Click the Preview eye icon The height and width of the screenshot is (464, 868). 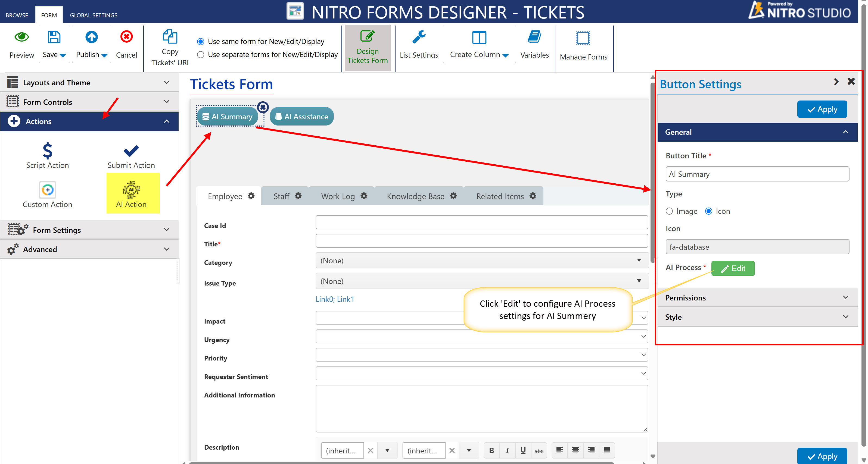(x=21, y=37)
